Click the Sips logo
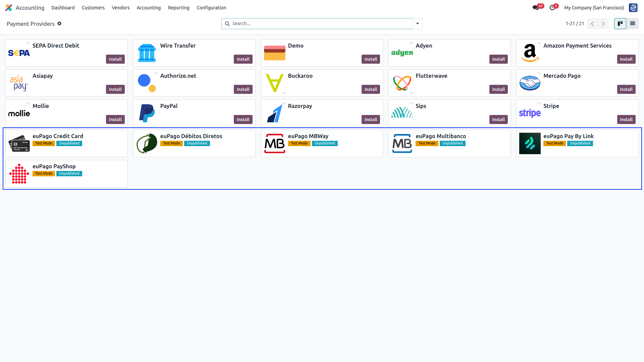This screenshot has width=644, height=362. pos(402,113)
